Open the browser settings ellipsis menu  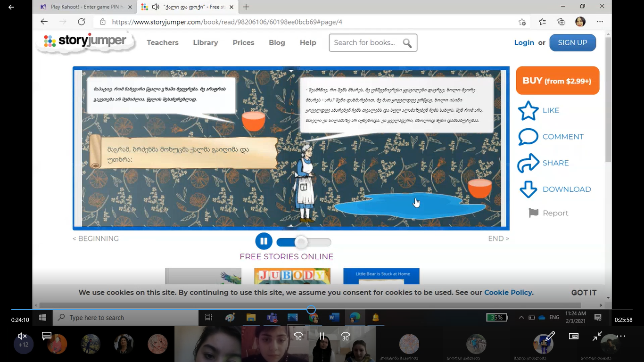[600, 22]
